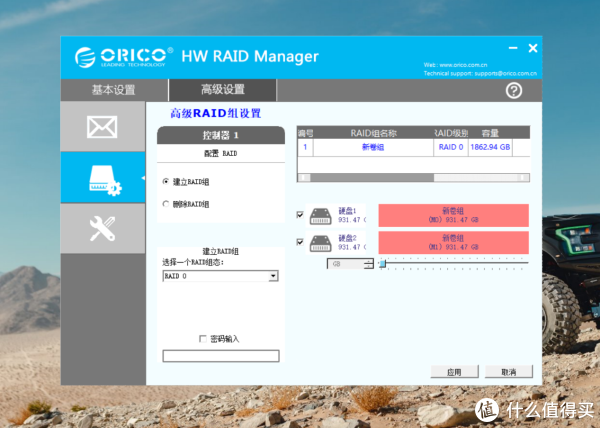This screenshot has width=600, height=428.
Task: Enable the 密码输入 checkbox
Action: point(203,339)
